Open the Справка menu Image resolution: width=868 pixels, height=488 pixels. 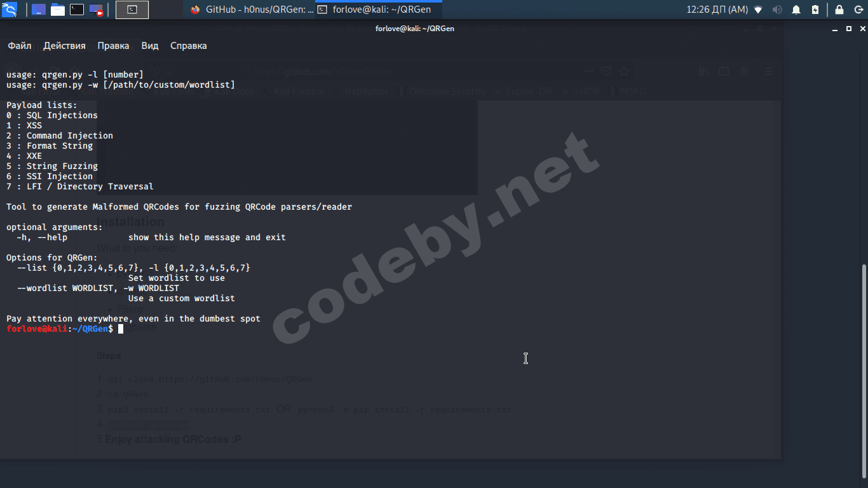[189, 46]
